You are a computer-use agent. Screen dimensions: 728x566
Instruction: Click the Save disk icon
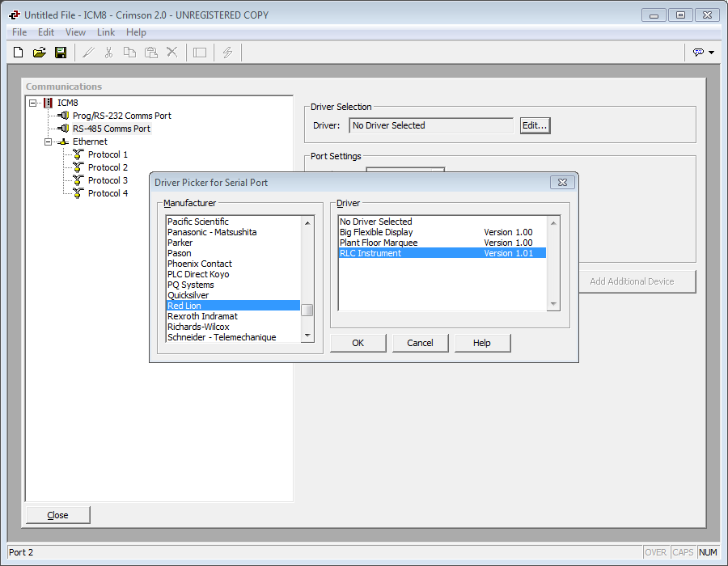(x=61, y=53)
